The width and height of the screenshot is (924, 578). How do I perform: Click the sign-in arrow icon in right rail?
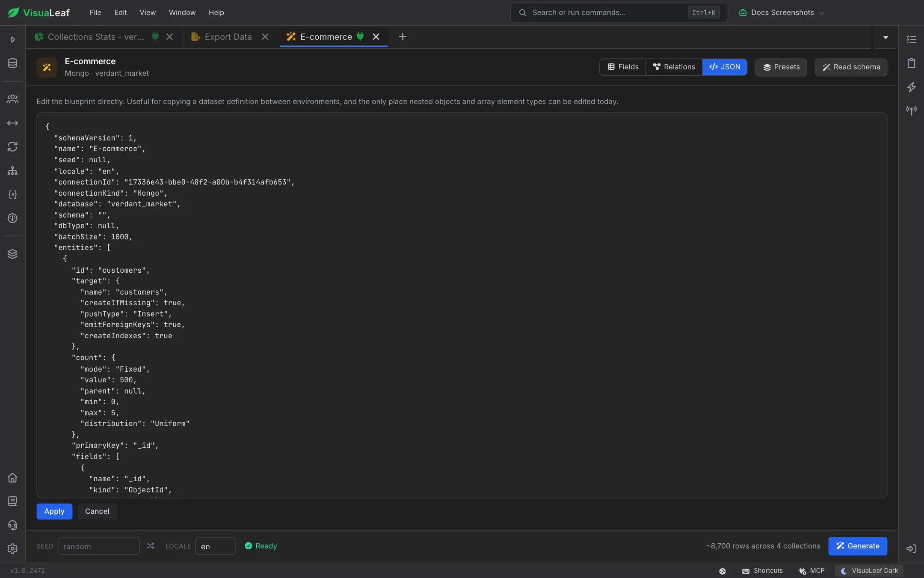(x=911, y=549)
